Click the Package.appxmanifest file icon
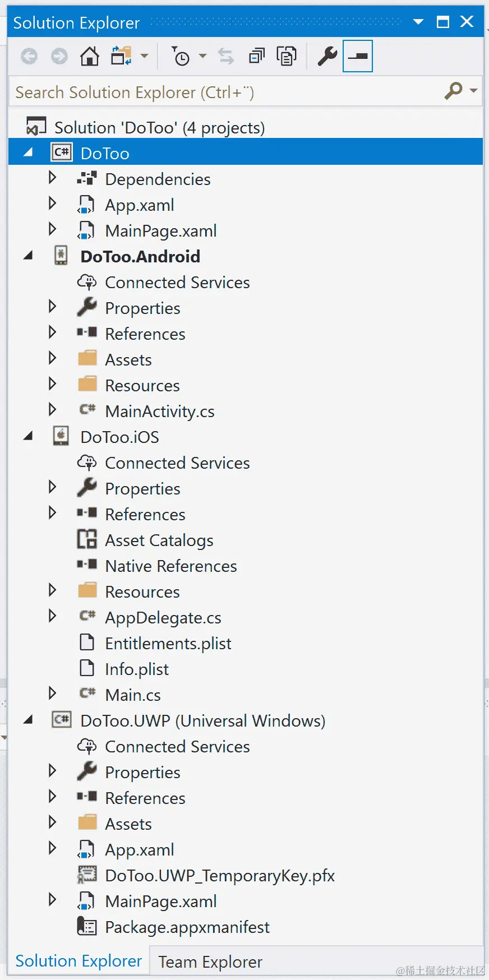Image resolution: width=489 pixels, height=980 pixels. [x=87, y=926]
